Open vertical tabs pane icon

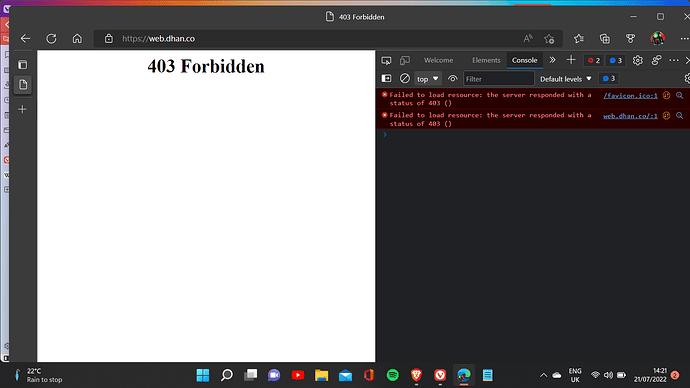point(23,65)
